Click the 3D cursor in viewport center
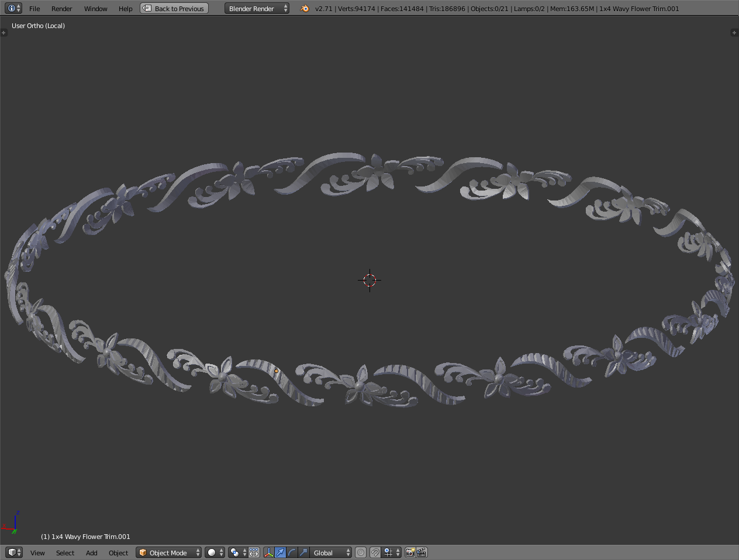Image resolution: width=739 pixels, height=560 pixels. click(369, 280)
